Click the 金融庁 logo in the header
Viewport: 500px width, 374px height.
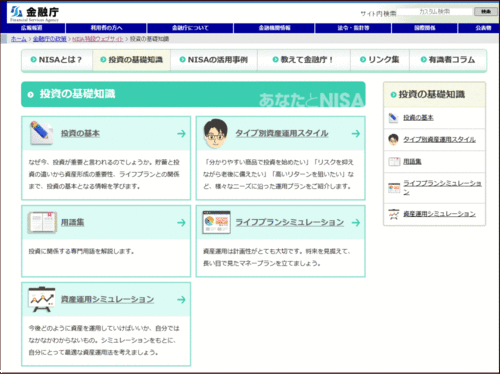(35, 13)
